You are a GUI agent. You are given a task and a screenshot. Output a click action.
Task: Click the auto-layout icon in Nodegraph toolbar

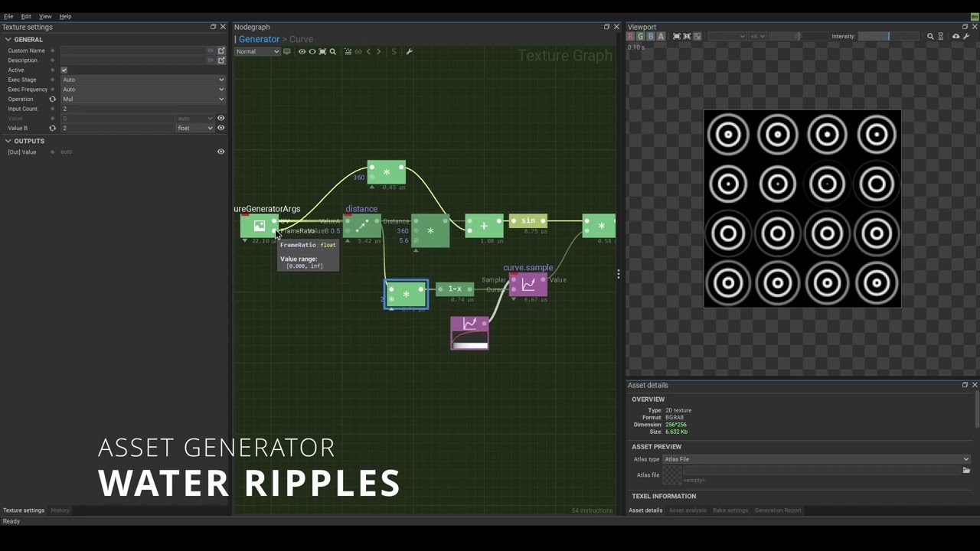coord(348,52)
